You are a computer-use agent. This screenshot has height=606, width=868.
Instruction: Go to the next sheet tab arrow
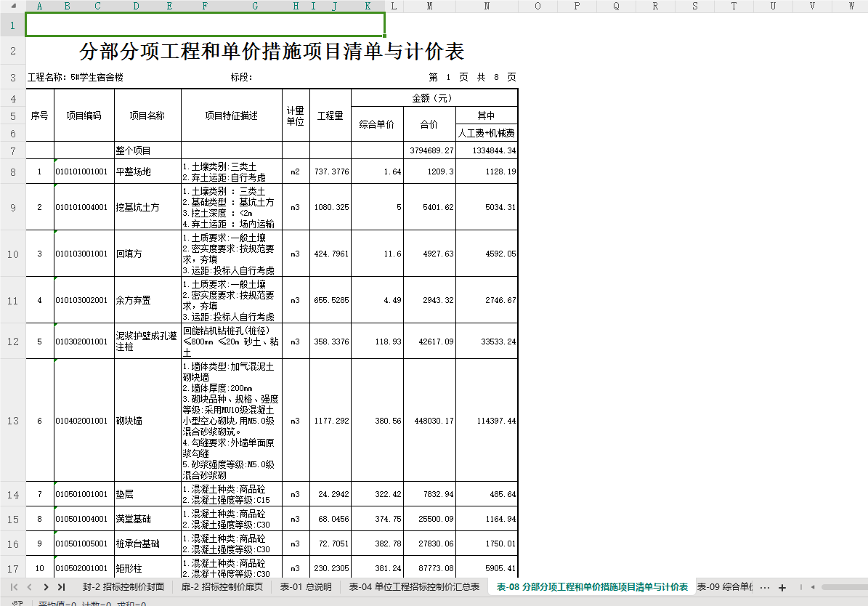46,587
